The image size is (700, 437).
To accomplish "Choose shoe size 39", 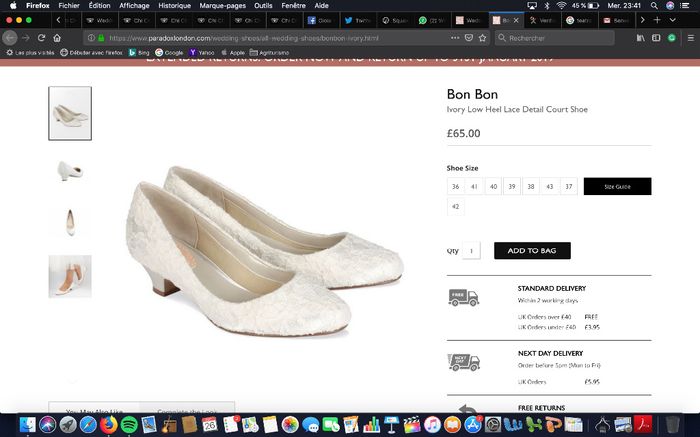I will point(511,186).
